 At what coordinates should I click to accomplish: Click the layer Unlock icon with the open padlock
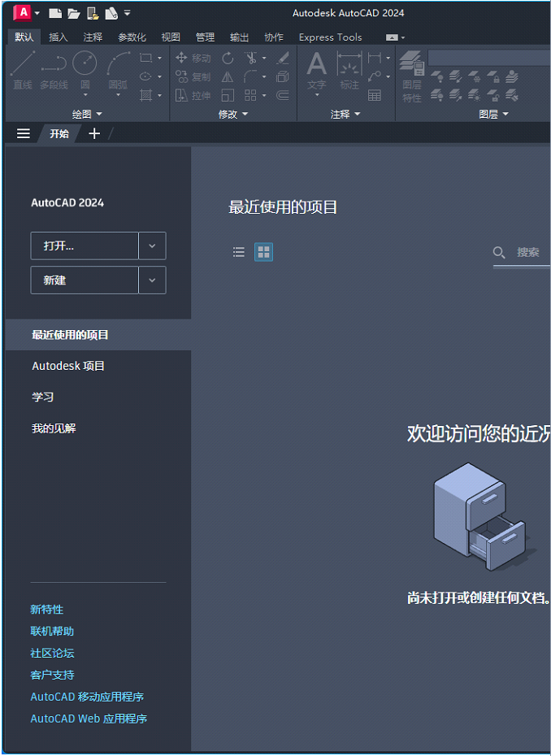click(493, 95)
